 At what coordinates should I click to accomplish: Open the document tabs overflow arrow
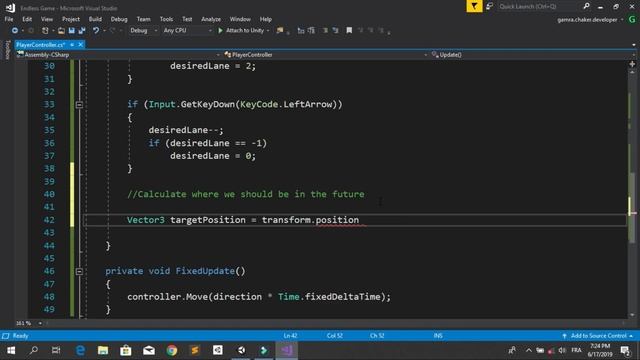pyautogui.click(x=633, y=45)
